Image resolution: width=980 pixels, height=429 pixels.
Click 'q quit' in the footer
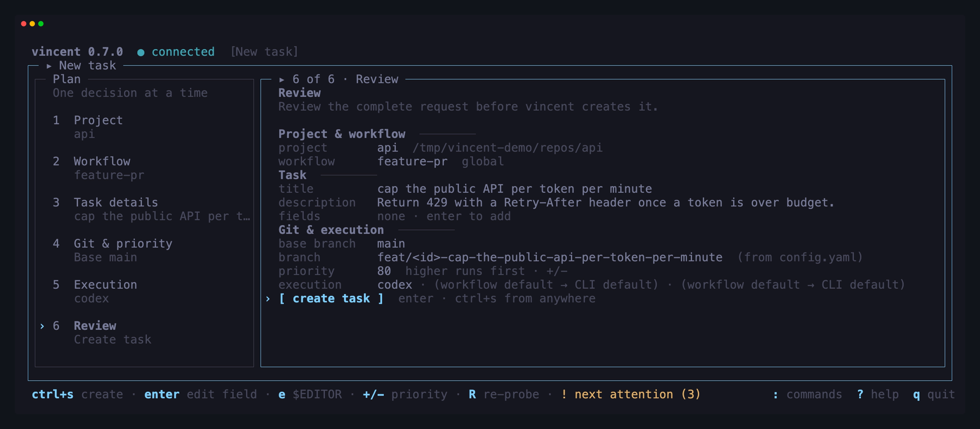click(934, 395)
